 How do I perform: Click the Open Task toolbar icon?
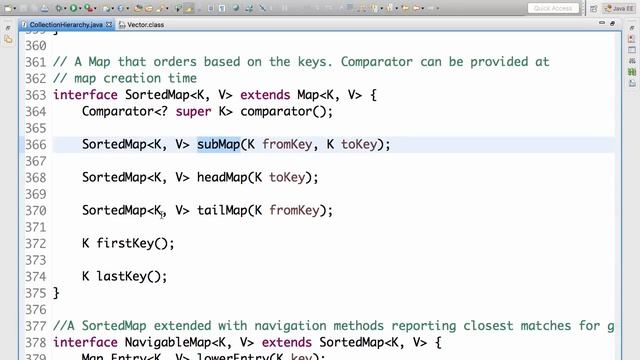point(149,8)
